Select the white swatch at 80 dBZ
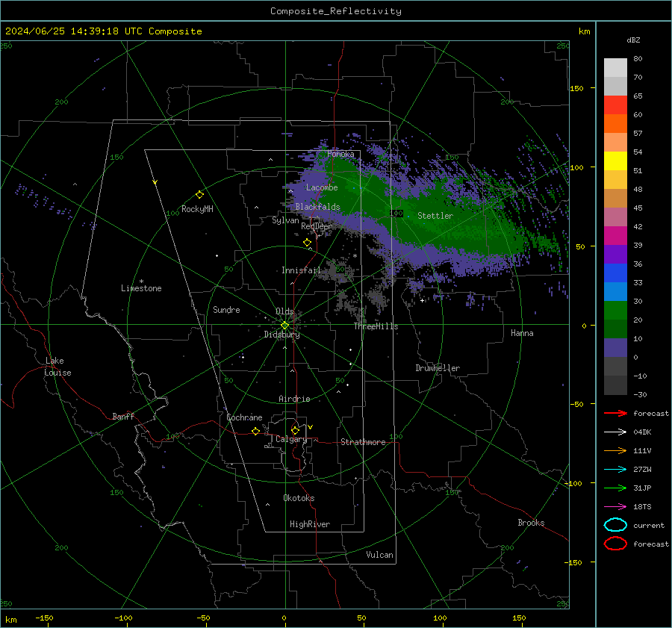 pyautogui.click(x=615, y=68)
